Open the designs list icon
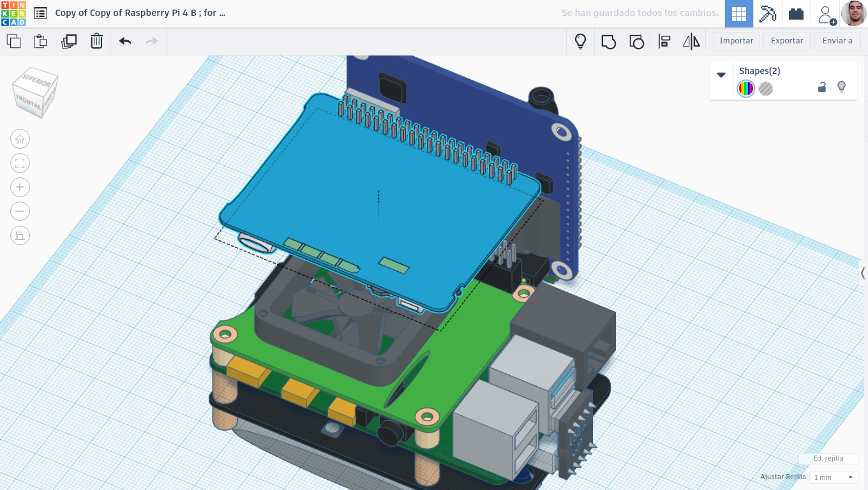This screenshot has width=868, height=490. point(40,13)
